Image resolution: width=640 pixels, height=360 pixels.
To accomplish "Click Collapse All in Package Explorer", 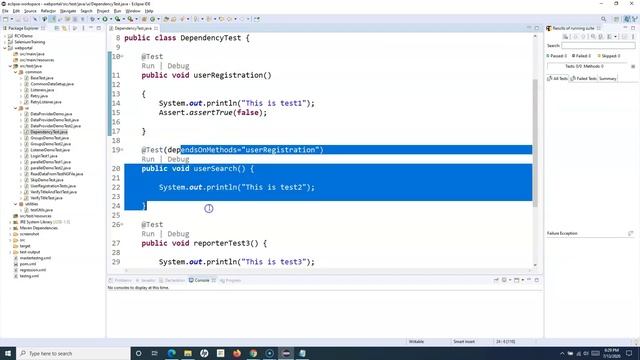I will [x=57, y=28].
